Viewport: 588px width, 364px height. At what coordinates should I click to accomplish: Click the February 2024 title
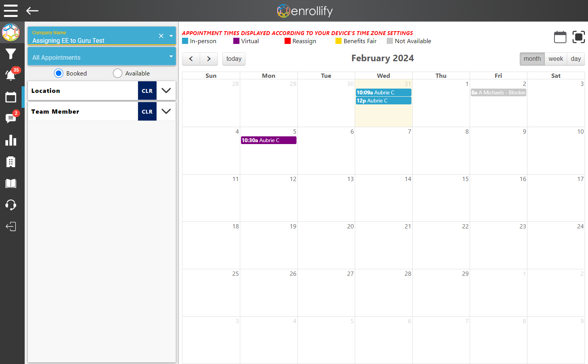point(382,58)
